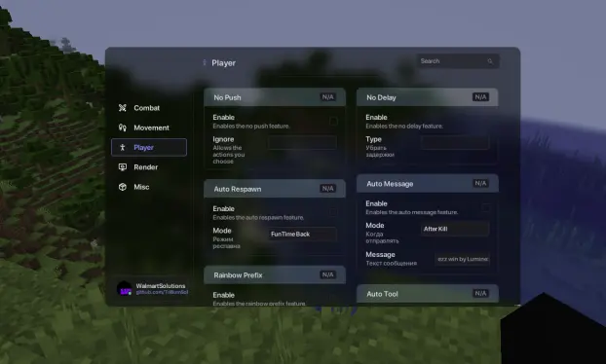Image resolution: width=606 pixels, height=364 pixels.
Task: Click the Auto Message module header
Action: click(428, 183)
